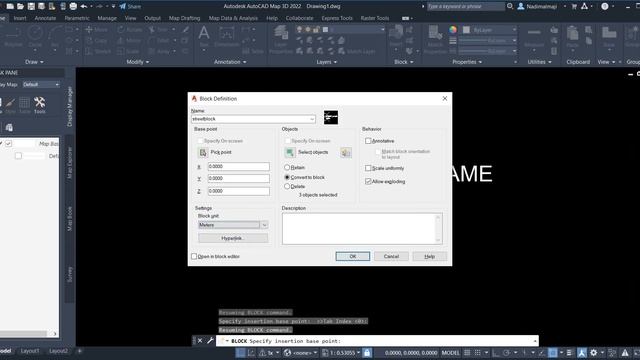
Task: Open the Display Map Default dropdown
Action: [x=41, y=84]
